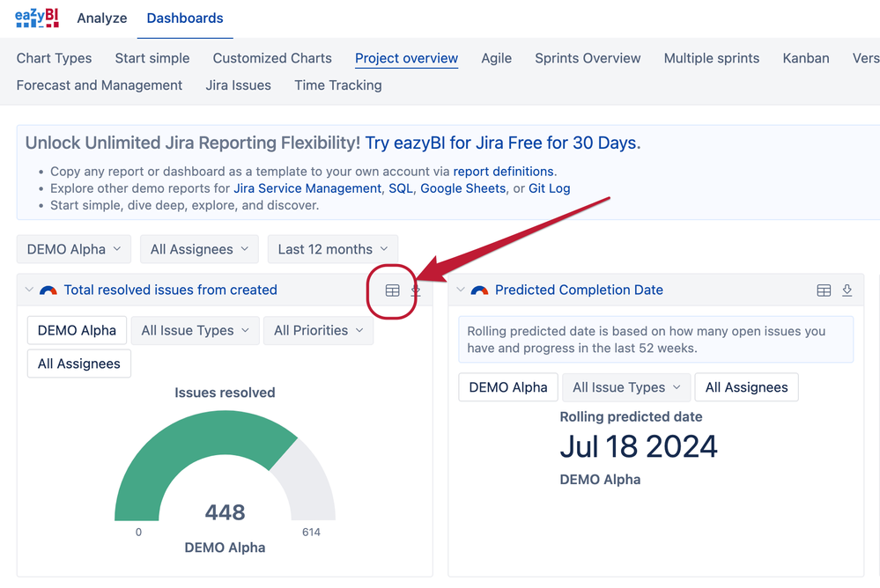This screenshot has height=588, width=880.
Task: Show table view for Total resolved issues report
Action: [392, 290]
